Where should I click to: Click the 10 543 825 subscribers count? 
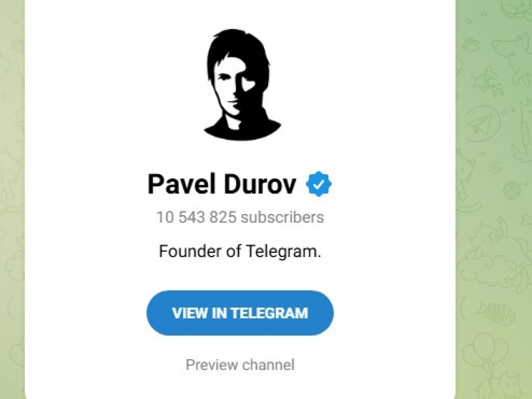pos(240,217)
